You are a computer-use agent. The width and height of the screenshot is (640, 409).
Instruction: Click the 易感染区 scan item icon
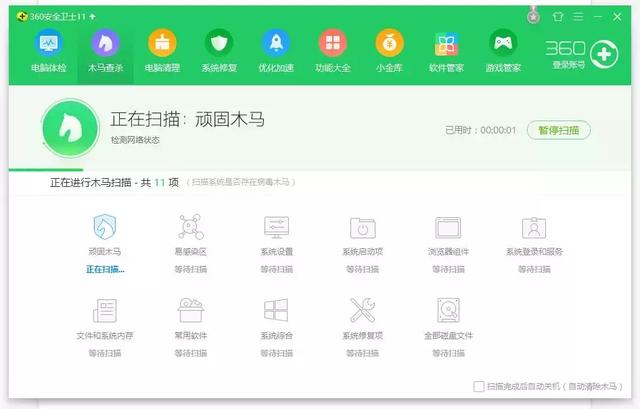click(x=191, y=227)
